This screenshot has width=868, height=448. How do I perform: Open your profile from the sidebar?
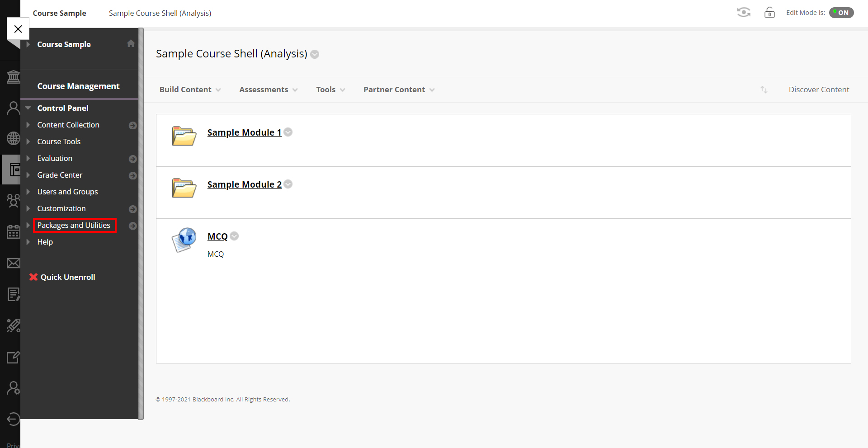tap(13, 108)
